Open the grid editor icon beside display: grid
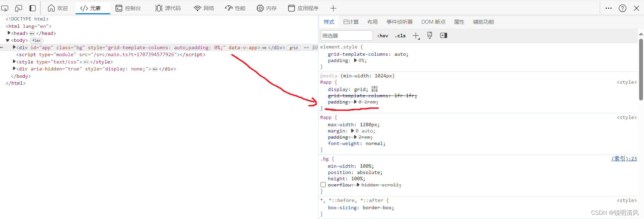The image size is (644, 219). point(375,89)
